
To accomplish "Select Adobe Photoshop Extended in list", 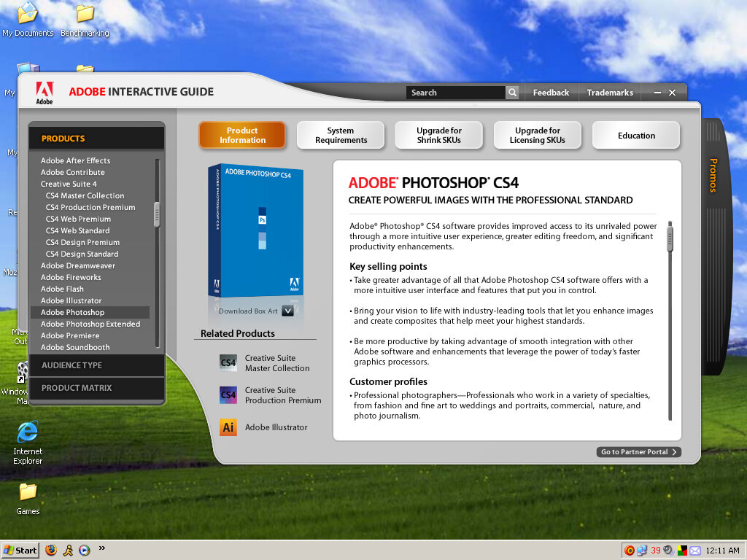I will [90, 324].
